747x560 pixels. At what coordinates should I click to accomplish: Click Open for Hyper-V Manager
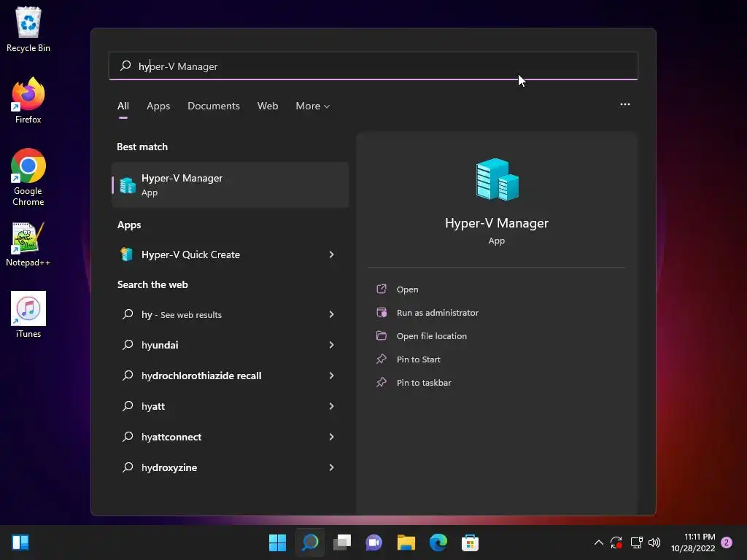click(x=407, y=289)
